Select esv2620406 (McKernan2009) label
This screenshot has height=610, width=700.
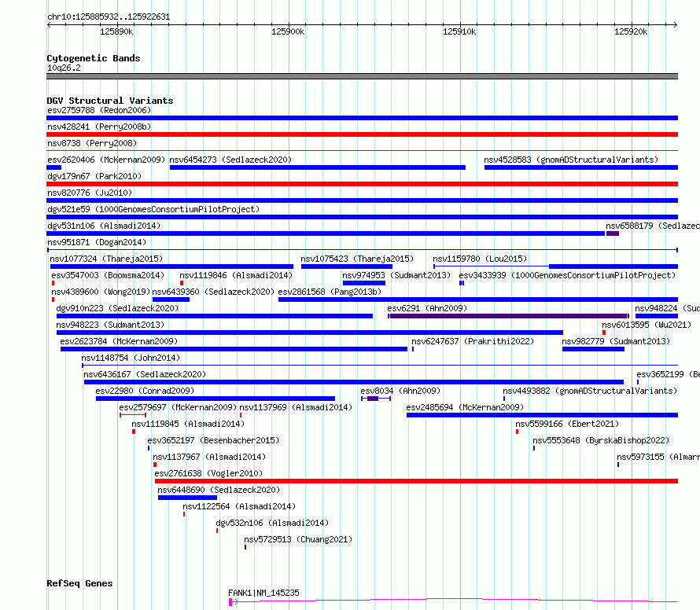(x=106, y=160)
